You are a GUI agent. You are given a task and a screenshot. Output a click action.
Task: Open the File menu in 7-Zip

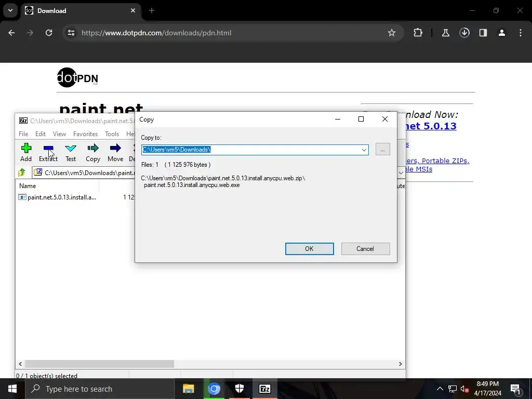point(23,134)
